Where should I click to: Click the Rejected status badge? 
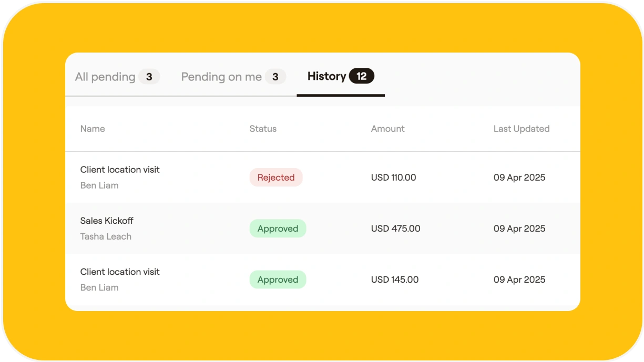(276, 178)
